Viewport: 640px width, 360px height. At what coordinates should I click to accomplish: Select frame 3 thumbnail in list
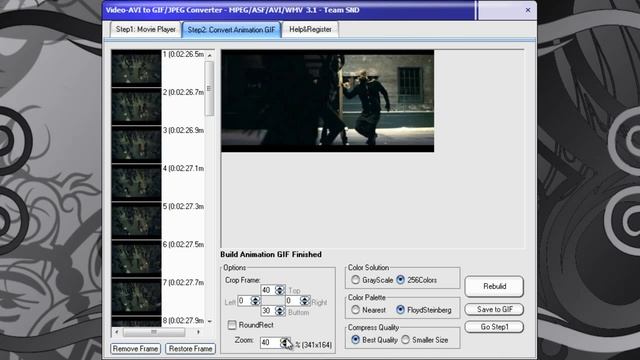point(136,144)
